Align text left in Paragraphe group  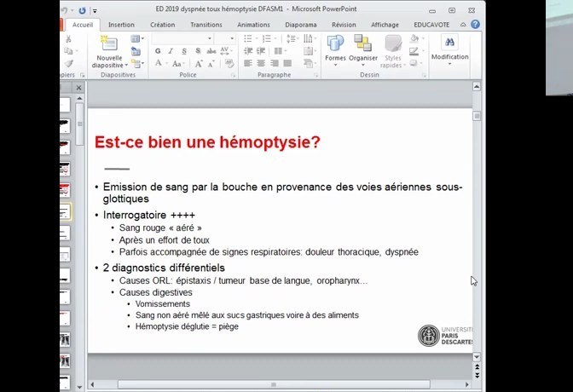pos(248,63)
